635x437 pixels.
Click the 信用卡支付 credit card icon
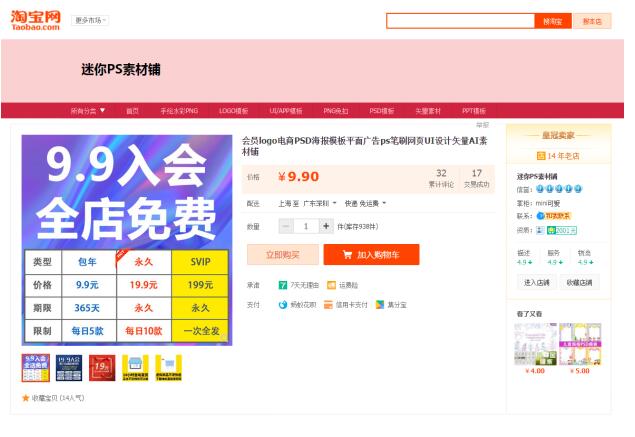pos(328,305)
